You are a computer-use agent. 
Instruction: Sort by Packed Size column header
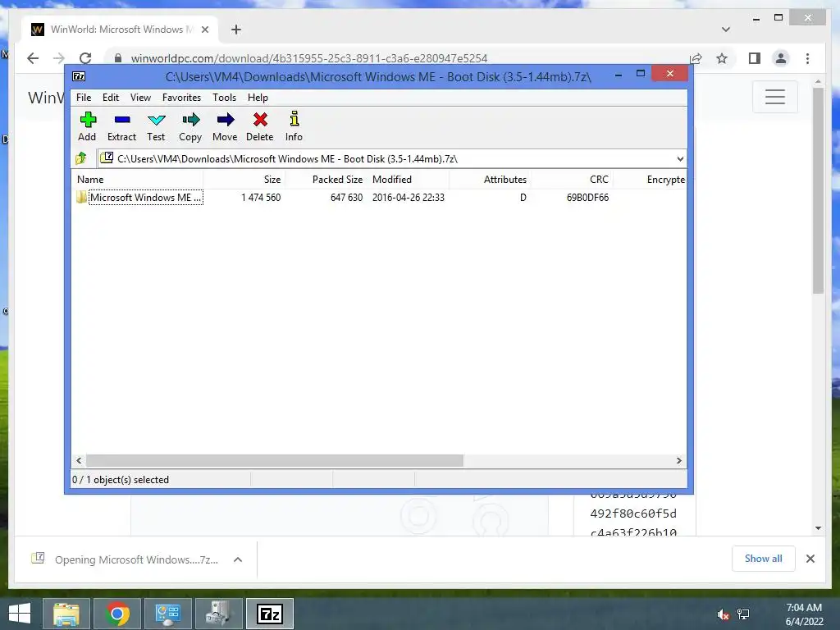click(326, 180)
